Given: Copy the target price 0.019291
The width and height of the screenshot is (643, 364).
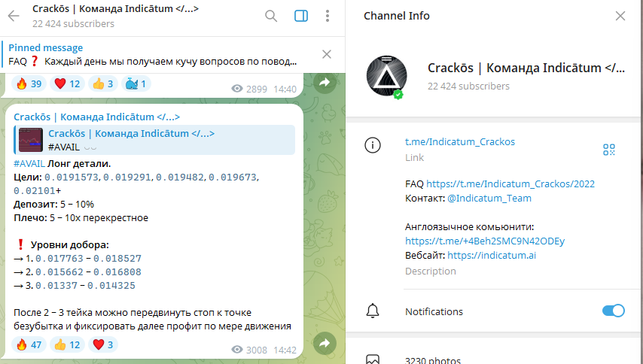Looking at the screenshot, I should (x=127, y=177).
